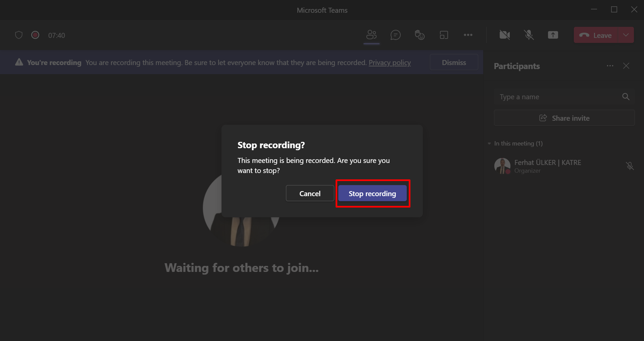644x341 pixels.
Task: Dismiss the recording notification banner
Action: tap(454, 62)
